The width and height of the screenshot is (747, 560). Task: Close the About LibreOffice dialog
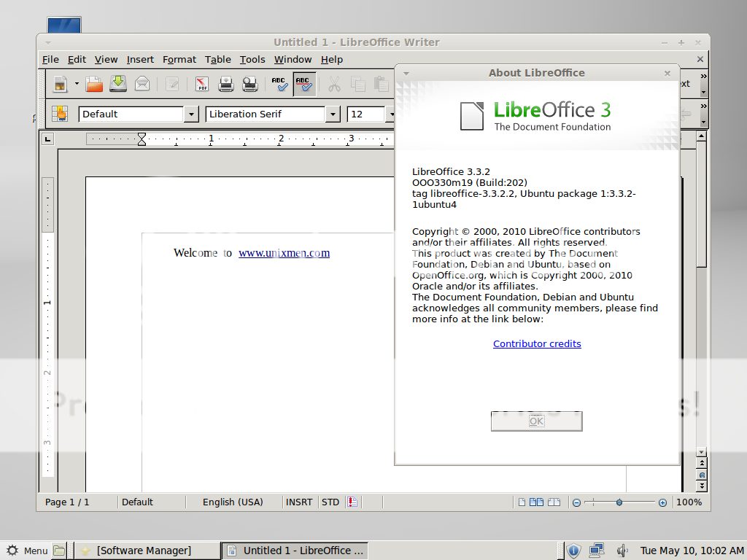667,74
